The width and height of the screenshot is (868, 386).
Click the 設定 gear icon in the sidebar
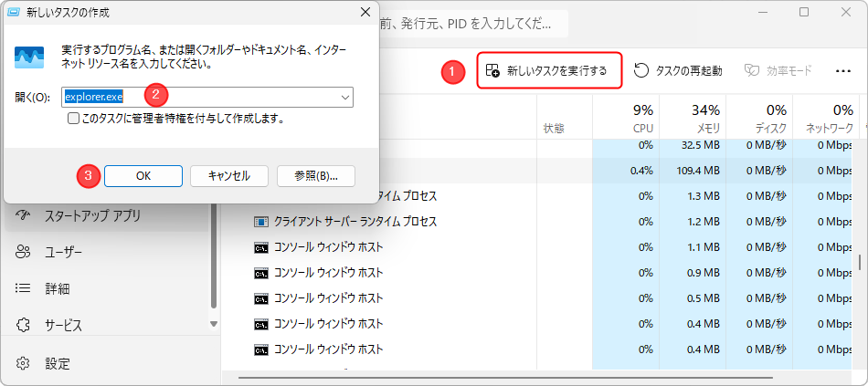click(23, 363)
